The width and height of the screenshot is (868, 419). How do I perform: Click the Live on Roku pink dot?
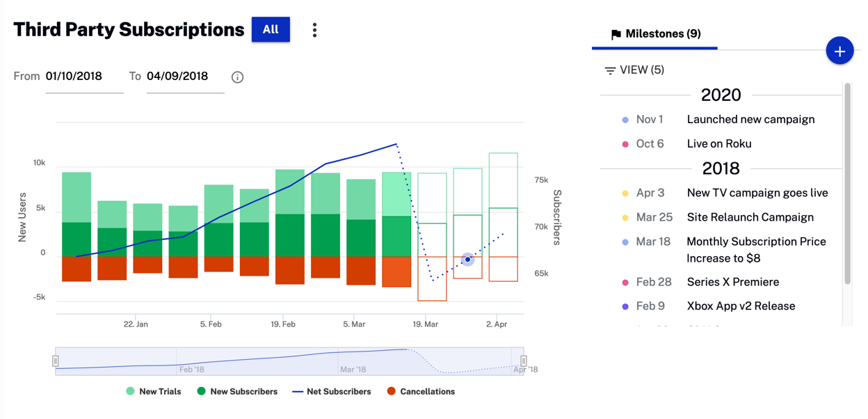[625, 144]
